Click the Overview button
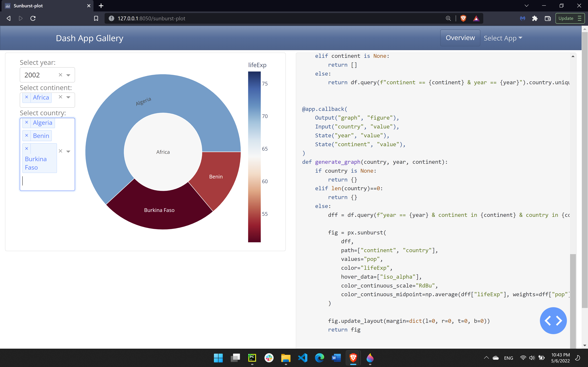588x367 pixels. [460, 38]
